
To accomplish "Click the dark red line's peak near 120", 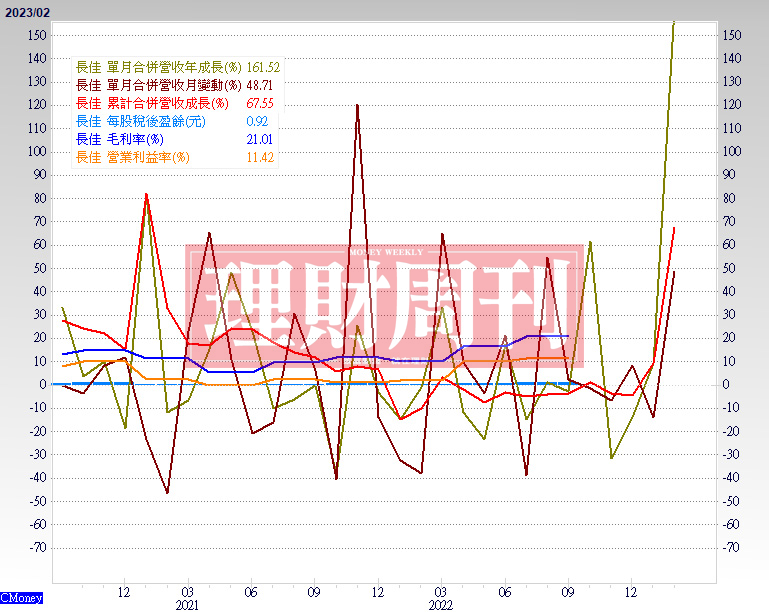I will tap(357, 105).
